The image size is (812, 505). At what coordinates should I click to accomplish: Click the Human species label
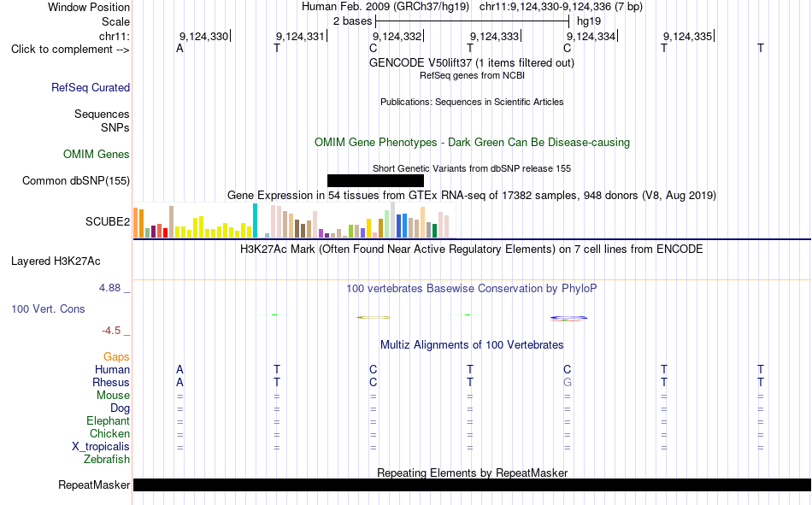[x=112, y=370]
